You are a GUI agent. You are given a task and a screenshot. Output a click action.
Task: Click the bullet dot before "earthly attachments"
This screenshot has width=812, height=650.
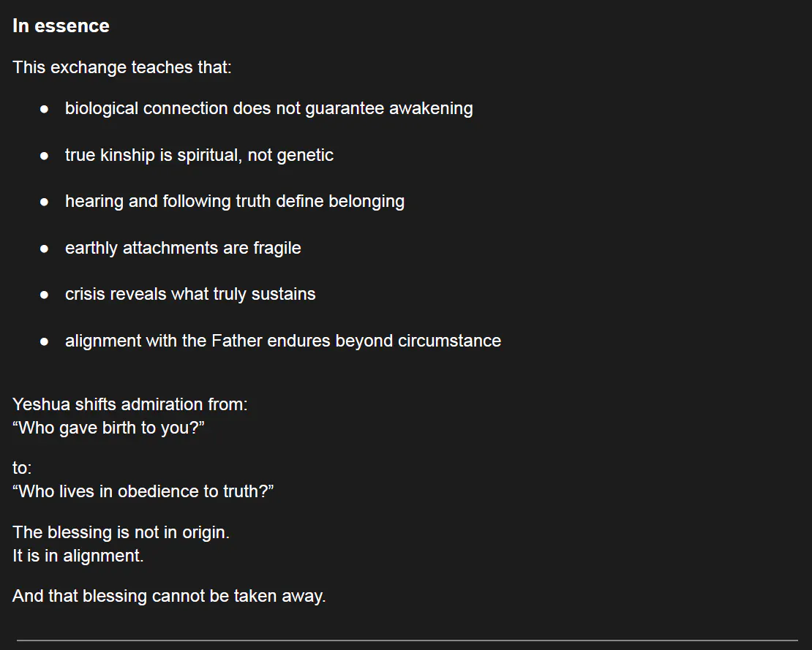pos(45,249)
